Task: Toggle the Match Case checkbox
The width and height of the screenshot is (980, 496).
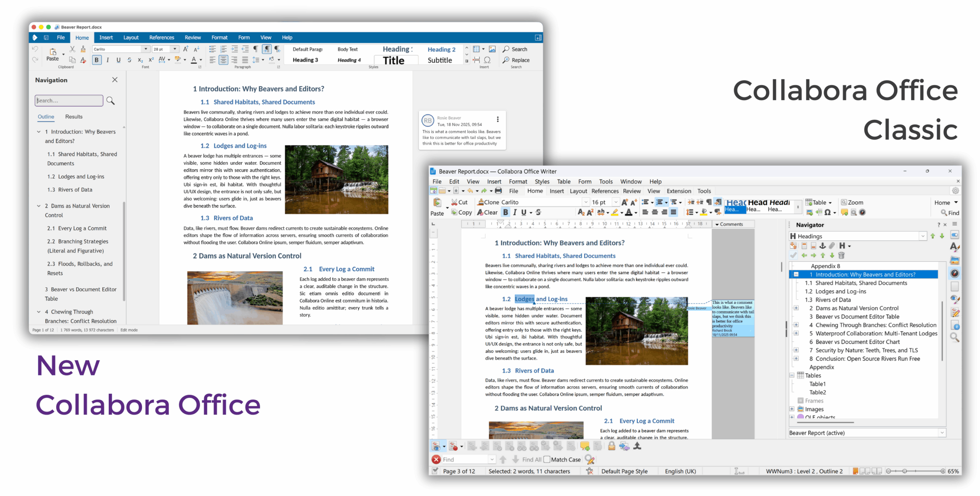Action: tap(547, 459)
